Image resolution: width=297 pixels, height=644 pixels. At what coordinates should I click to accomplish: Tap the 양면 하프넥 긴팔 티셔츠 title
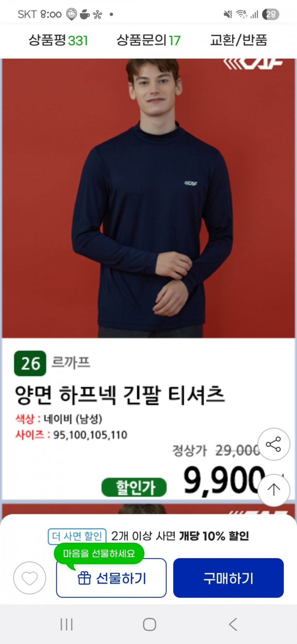click(120, 395)
